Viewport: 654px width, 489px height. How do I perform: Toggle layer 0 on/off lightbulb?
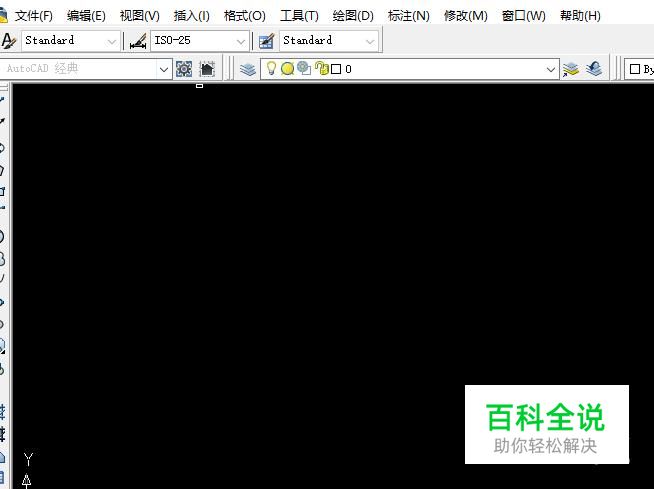tap(271, 68)
